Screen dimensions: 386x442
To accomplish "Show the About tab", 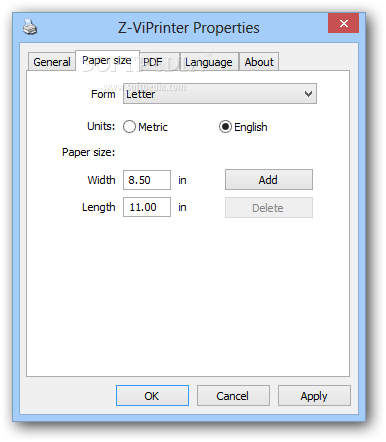I will coord(259,62).
